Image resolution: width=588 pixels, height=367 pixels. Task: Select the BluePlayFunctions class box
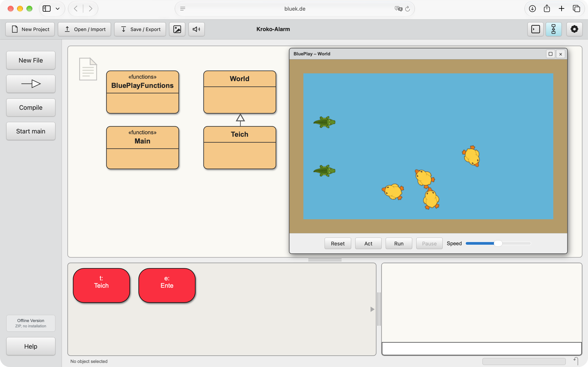pyautogui.click(x=143, y=92)
